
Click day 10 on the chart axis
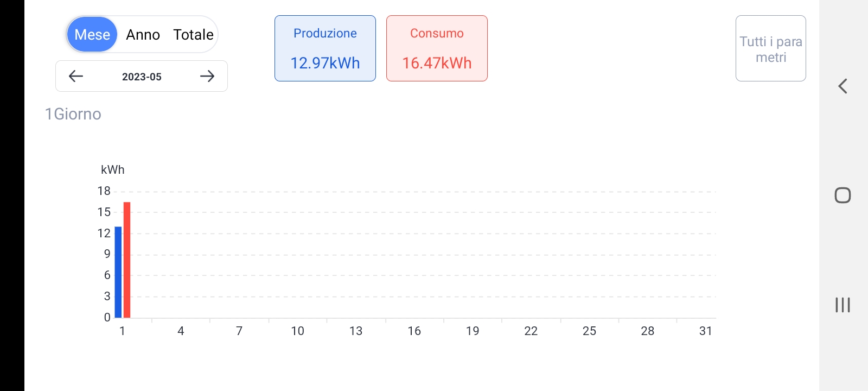(x=297, y=331)
